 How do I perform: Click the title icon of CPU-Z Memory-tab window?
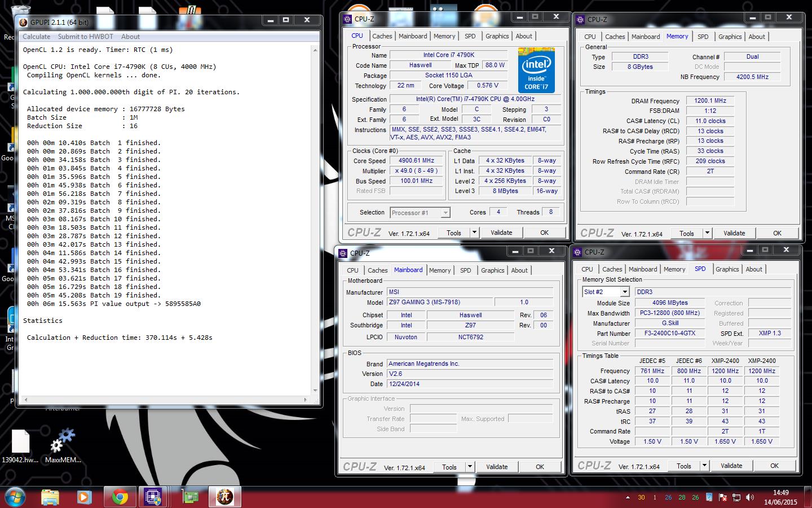(x=580, y=20)
